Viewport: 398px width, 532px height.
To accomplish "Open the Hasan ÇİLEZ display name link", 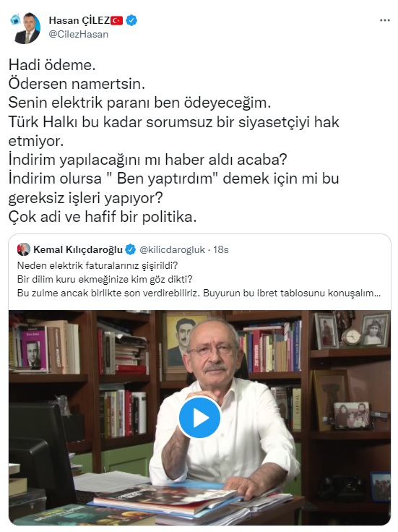I will [79, 21].
